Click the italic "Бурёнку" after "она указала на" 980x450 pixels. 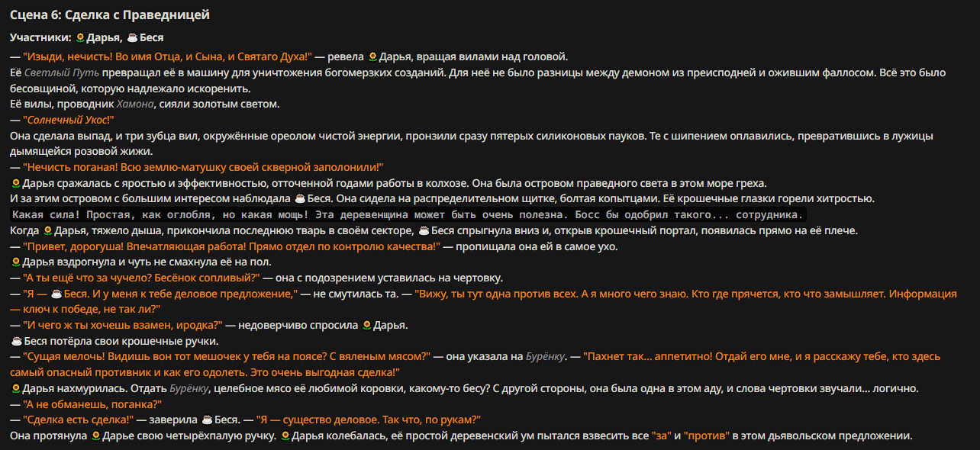pos(545,357)
